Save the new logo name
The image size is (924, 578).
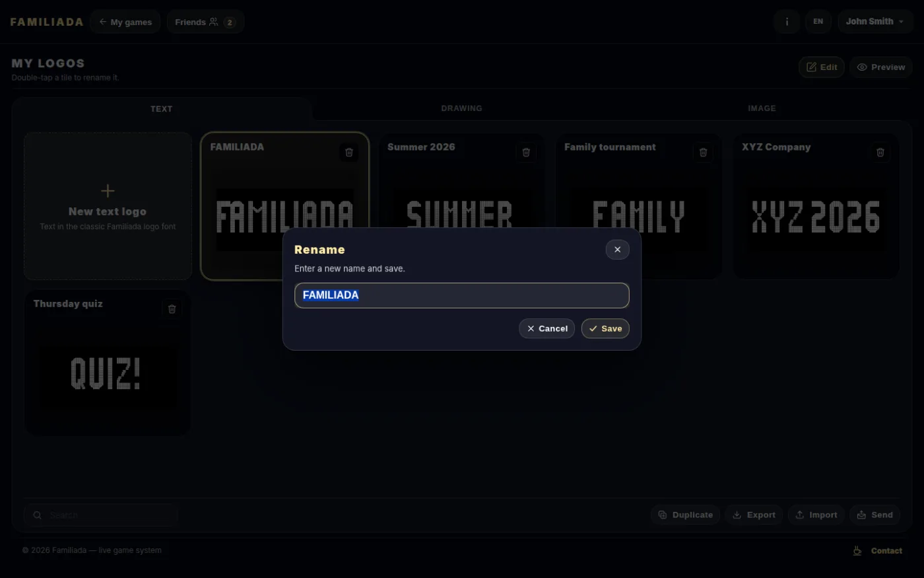(605, 328)
